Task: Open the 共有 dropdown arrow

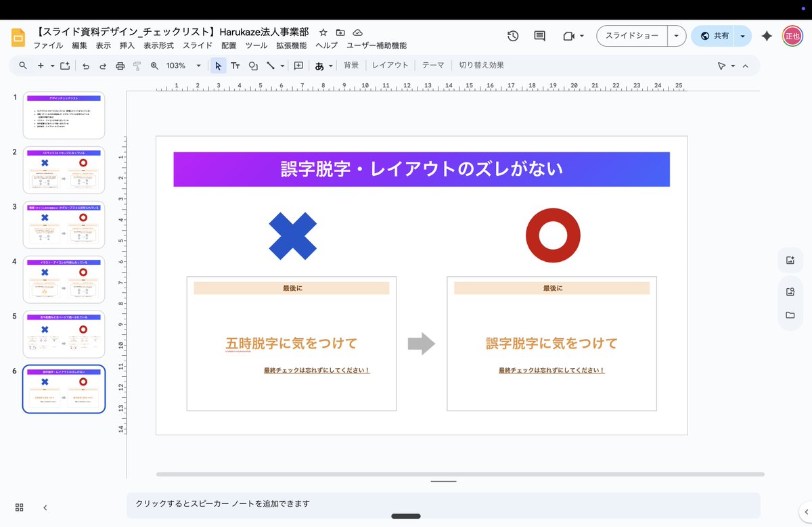Action: pyautogui.click(x=743, y=36)
